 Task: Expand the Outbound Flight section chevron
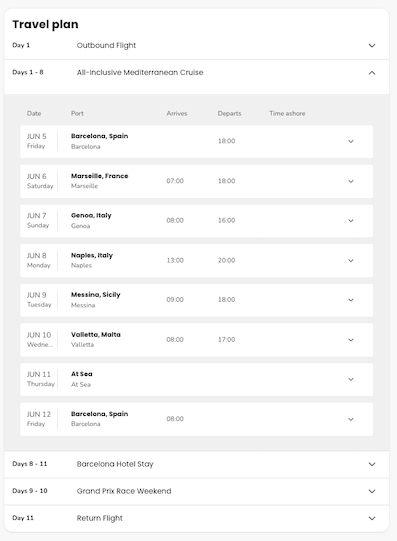click(372, 46)
